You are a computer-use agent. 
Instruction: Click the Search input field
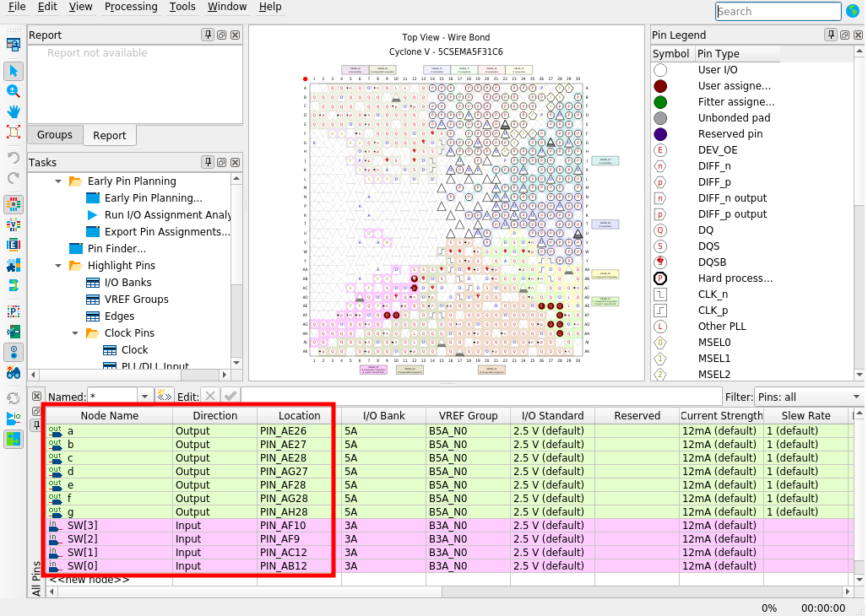pyautogui.click(x=778, y=11)
